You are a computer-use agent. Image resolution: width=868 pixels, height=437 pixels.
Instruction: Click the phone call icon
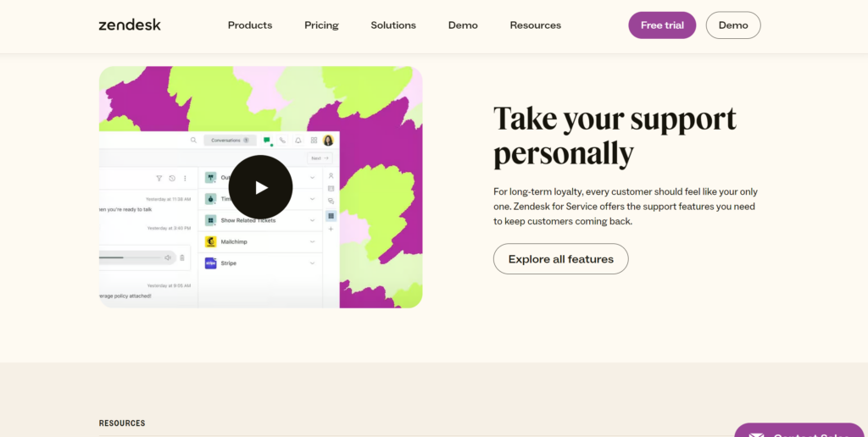coord(282,141)
